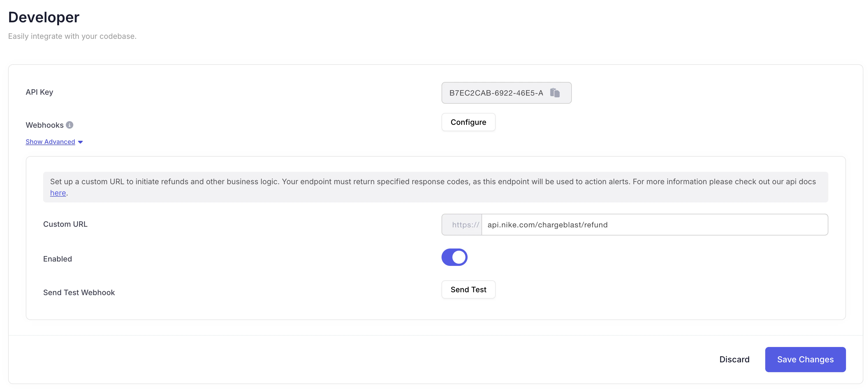
Task: Discard the pending changes
Action: pyautogui.click(x=734, y=360)
